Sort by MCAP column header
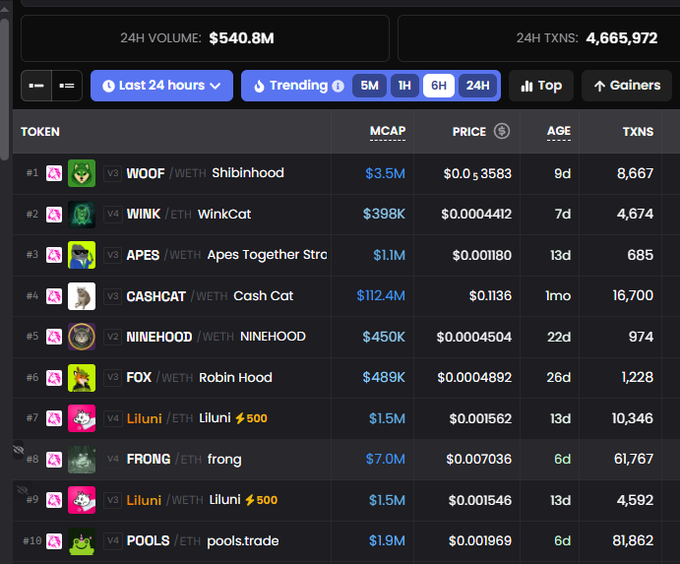The width and height of the screenshot is (680, 564). 388,131
